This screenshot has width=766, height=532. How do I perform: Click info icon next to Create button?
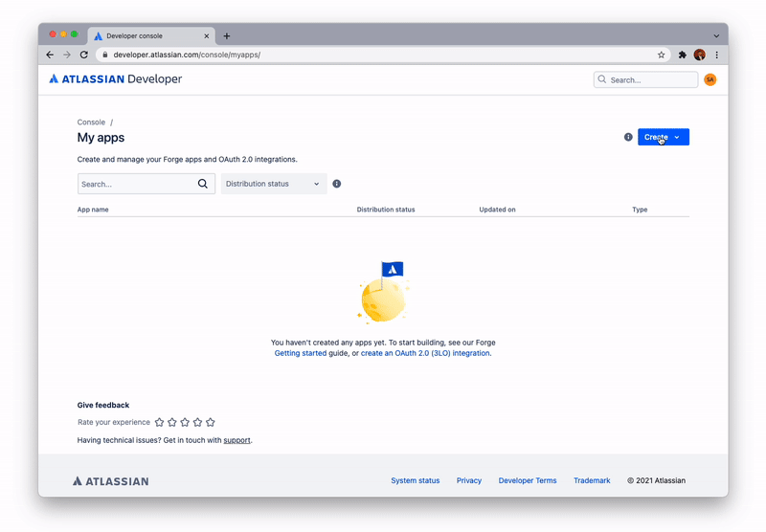click(628, 137)
